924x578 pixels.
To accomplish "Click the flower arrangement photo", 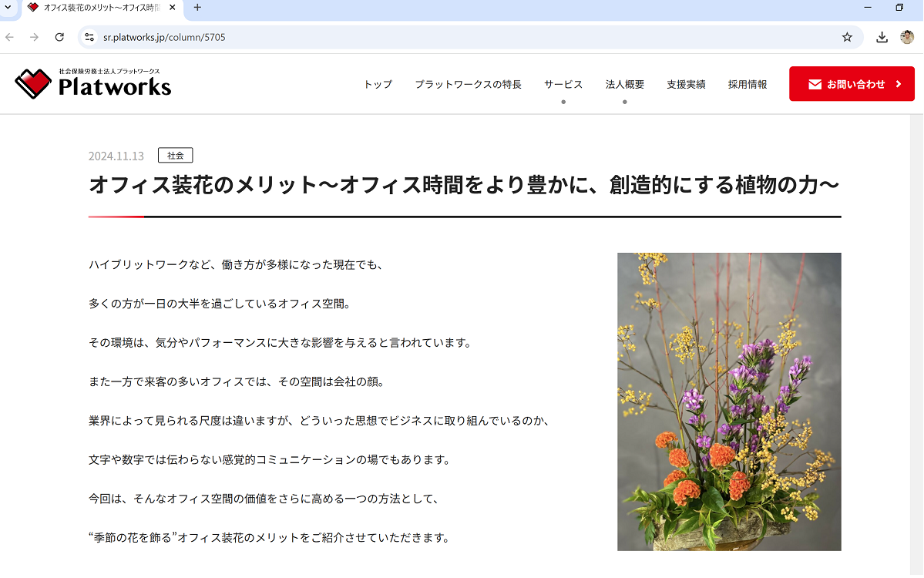I will tap(729, 402).
